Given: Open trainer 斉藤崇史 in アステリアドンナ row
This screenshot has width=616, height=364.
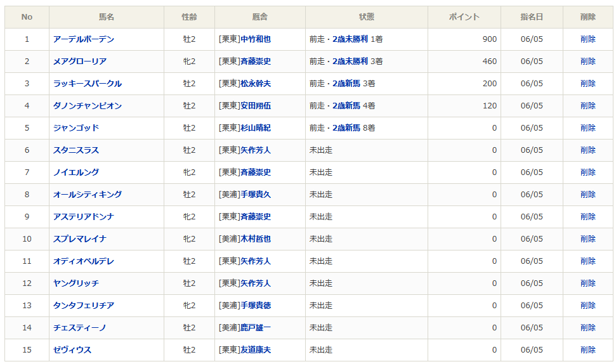Looking at the screenshot, I should [x=256, y=217].
